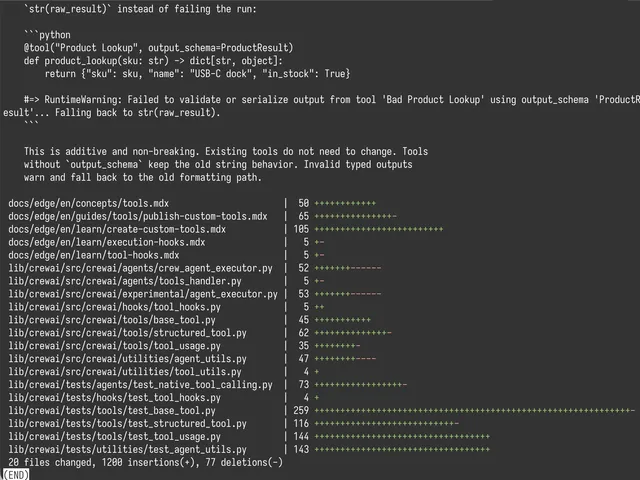Click the base_tool.py source file line
This screenshot has width=640, height=480.
coord(112,320)
